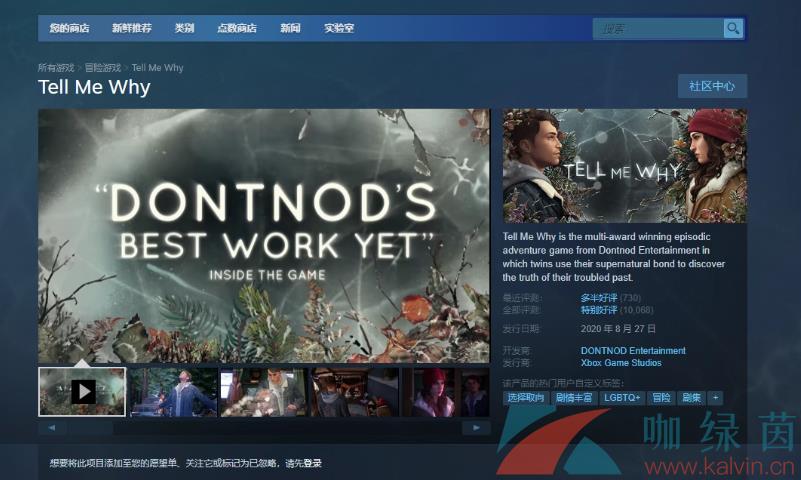This screenshot has width=801, height=480.
Task: Open the 新闻 tab
Action: [x=290, y=28]
